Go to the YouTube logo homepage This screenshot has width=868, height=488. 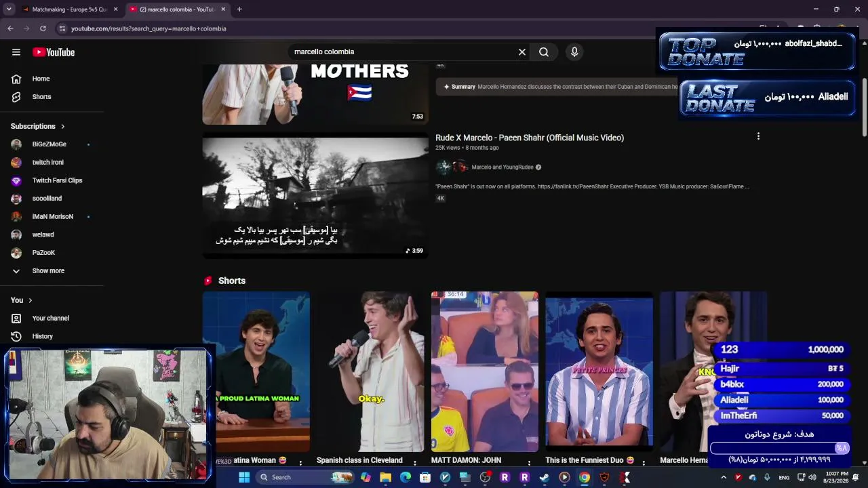(x=54, y=52)
